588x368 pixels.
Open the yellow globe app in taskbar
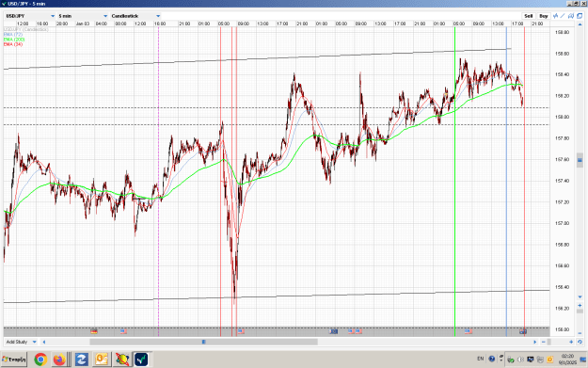(122, 360)
